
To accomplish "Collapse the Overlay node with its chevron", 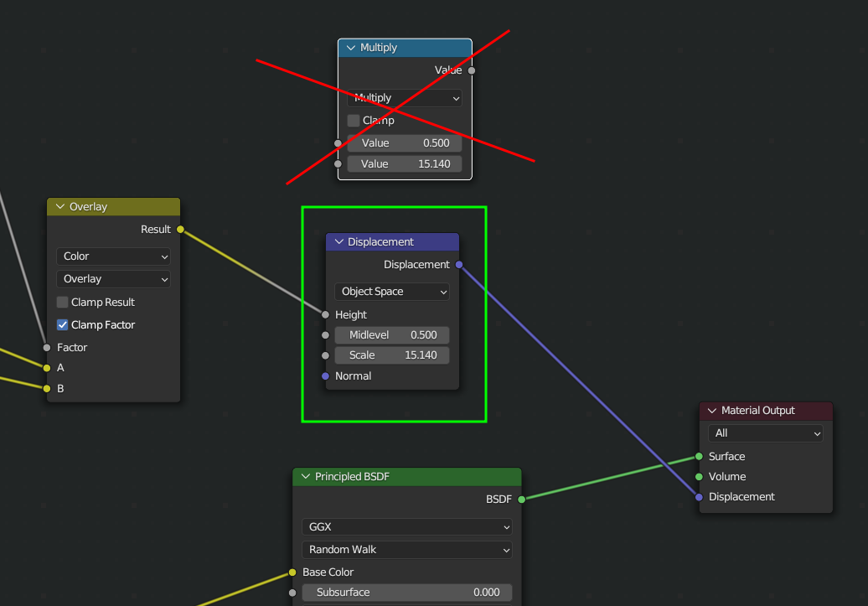I will [x=60, y=207].
